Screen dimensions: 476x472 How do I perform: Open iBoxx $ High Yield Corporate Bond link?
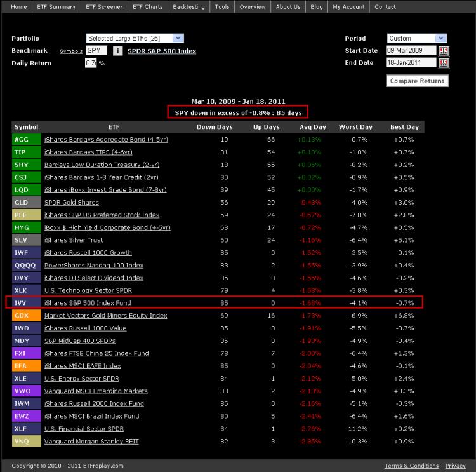107,227
